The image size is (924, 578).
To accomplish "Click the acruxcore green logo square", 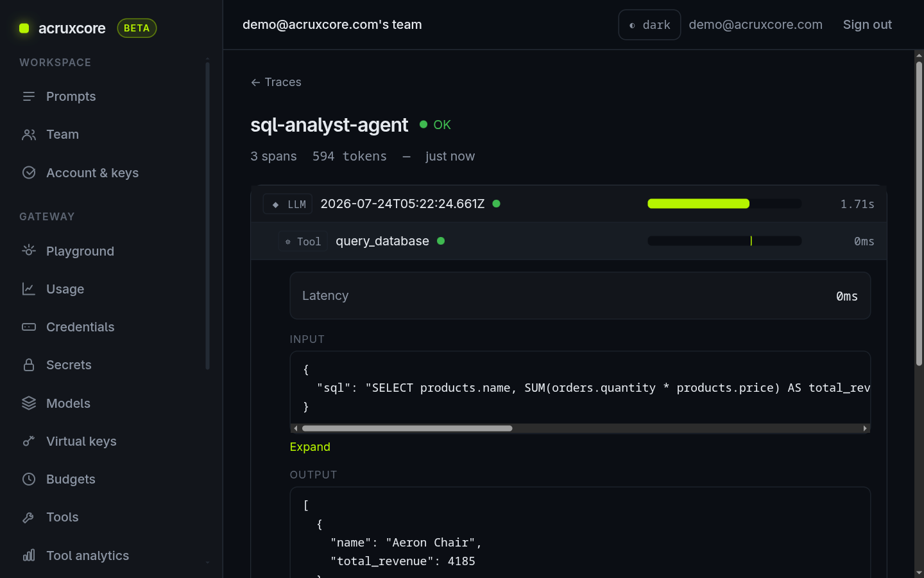I will (x=24, y=28).
